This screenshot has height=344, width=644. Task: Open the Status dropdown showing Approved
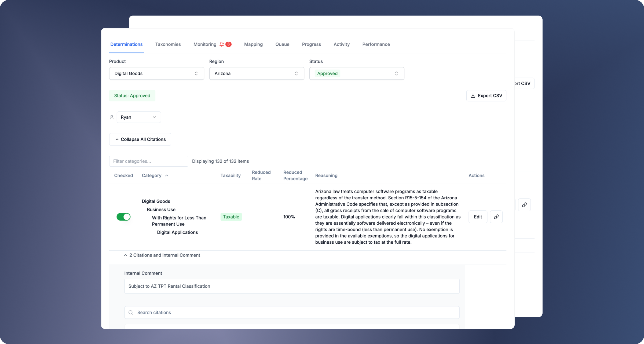click(357, 74)
